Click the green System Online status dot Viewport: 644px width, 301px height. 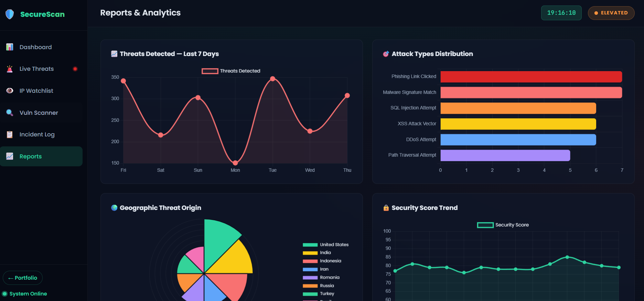click(x=4, y=294)
